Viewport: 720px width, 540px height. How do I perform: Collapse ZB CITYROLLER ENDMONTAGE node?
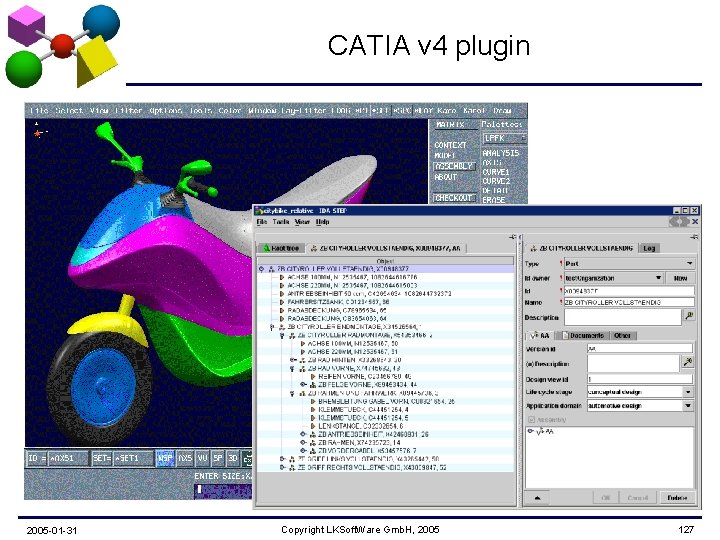click(x=272, y=327)
